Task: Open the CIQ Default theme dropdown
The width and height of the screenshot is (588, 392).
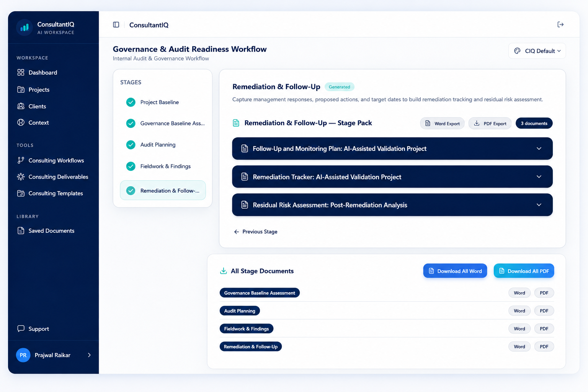Action: pyautogui.click(x=537, y=51)
